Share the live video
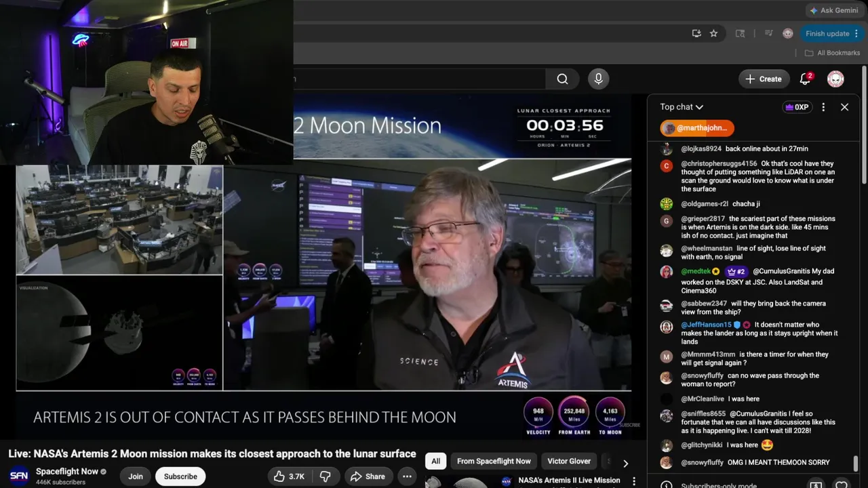This screenshot has height=488, width=868. [368, 476]
